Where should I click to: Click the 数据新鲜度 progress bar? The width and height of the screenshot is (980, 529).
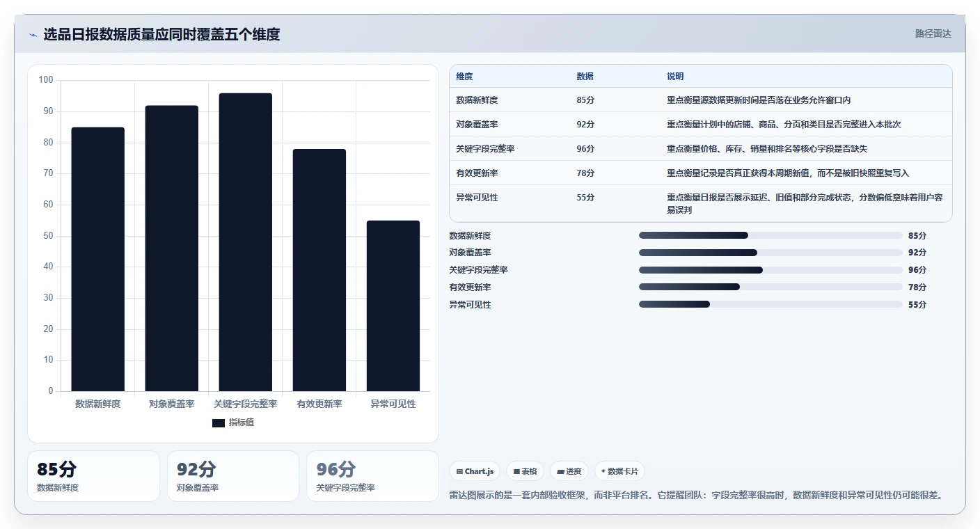click(x=770, y=235)
